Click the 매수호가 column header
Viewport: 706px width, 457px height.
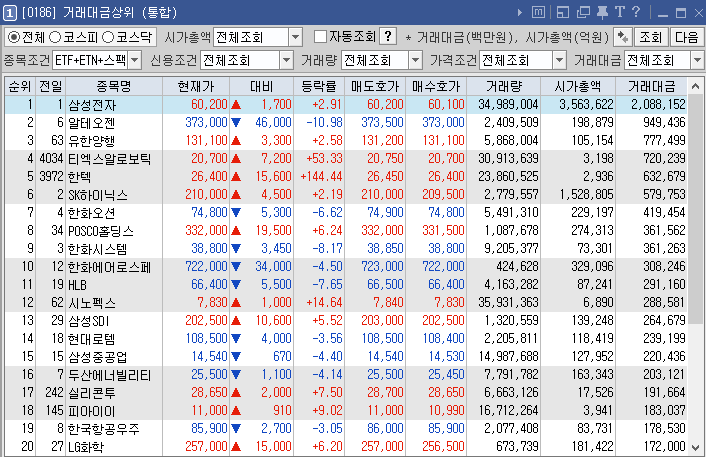pos(436,86)
